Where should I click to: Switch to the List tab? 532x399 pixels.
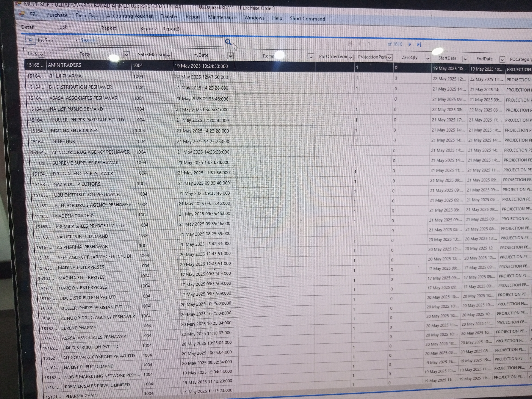point(63,27)
